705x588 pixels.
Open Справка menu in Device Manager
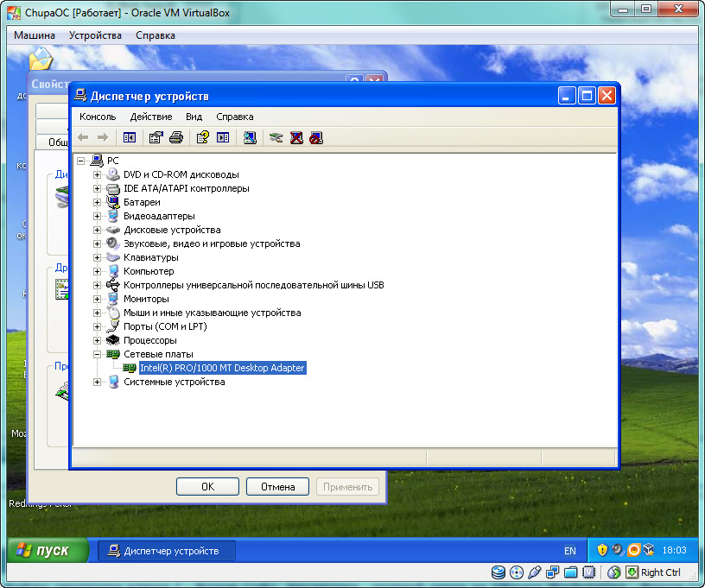tap(235, 117)
